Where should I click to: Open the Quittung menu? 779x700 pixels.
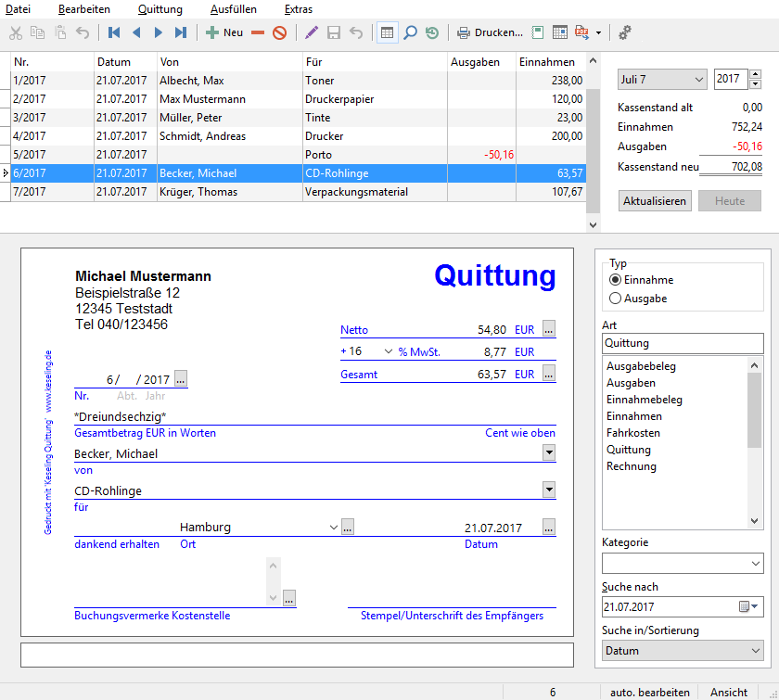point(160,9)
